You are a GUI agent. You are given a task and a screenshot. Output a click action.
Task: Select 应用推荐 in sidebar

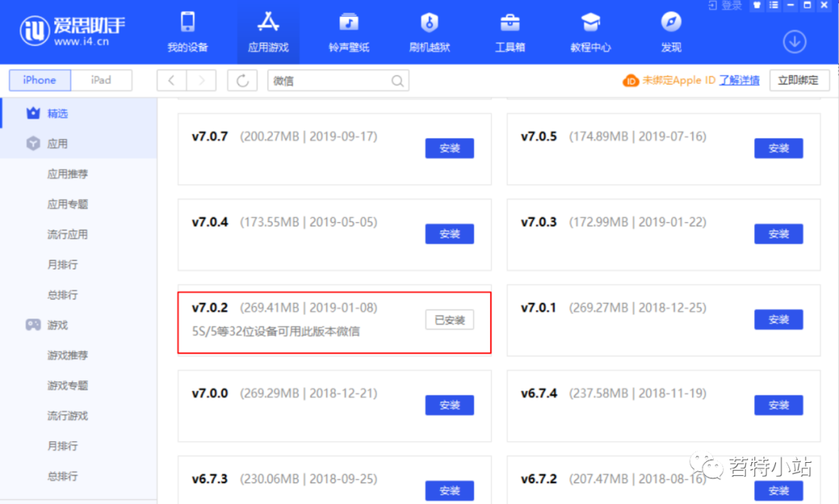click(x=68, y=174)
